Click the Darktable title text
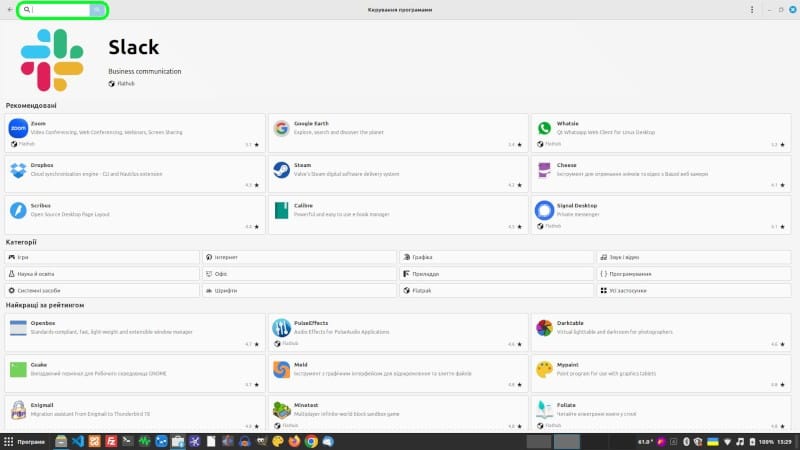Image resolution: width=800 pixels, height=450 pixels. [570, 323]
